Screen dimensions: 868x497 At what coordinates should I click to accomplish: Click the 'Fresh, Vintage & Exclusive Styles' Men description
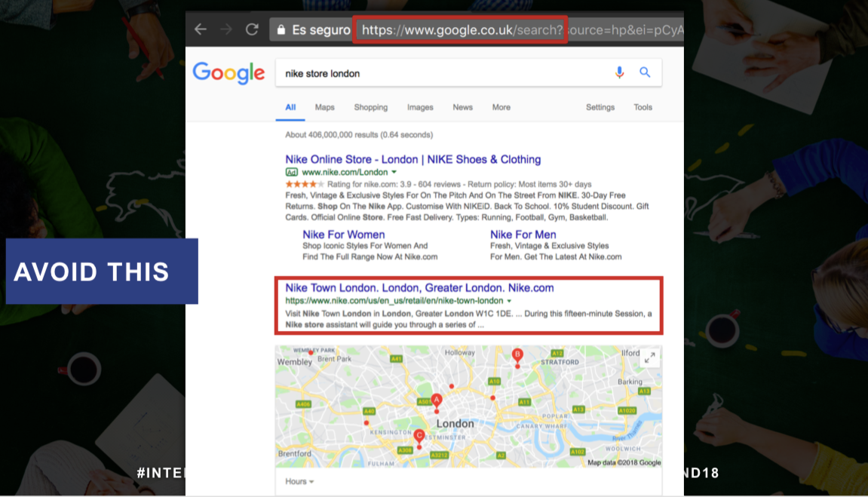549,246
